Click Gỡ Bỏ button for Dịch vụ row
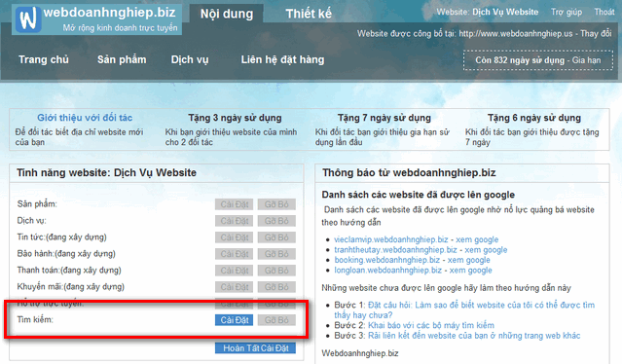The image size is (622, 364). coord(276,221)
